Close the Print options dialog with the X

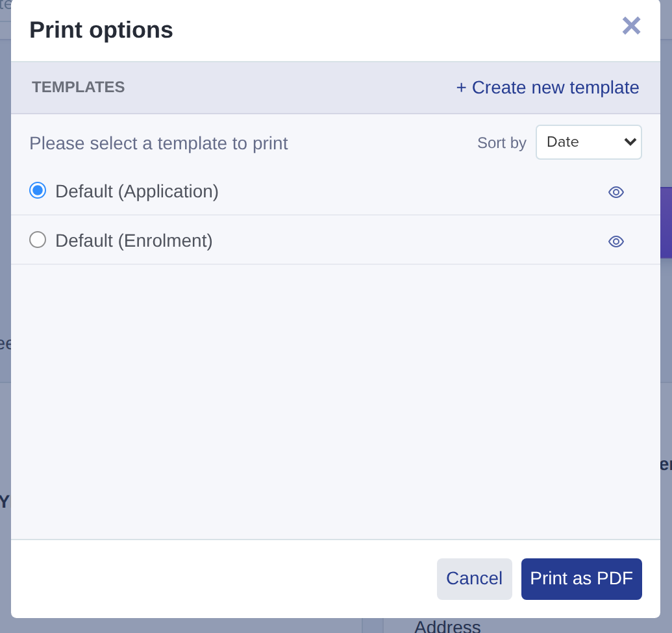pyautogui.click(x=631, y=26)
